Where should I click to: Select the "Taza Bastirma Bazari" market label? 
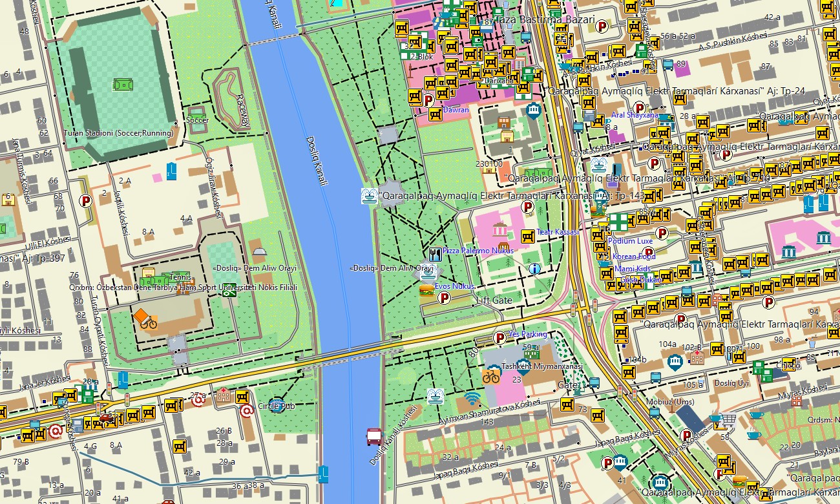coord(545,20)
